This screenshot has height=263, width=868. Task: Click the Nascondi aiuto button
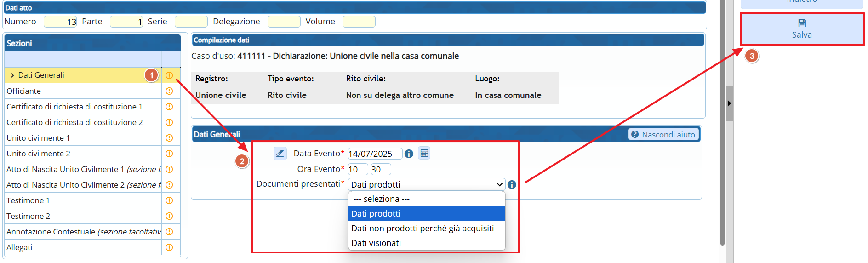coord(663,135)
